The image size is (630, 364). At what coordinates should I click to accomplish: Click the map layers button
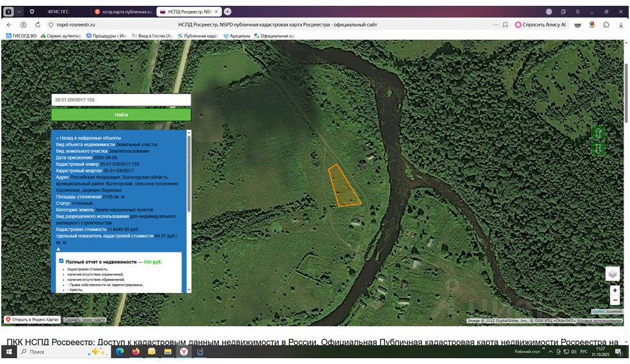(613, 274)
